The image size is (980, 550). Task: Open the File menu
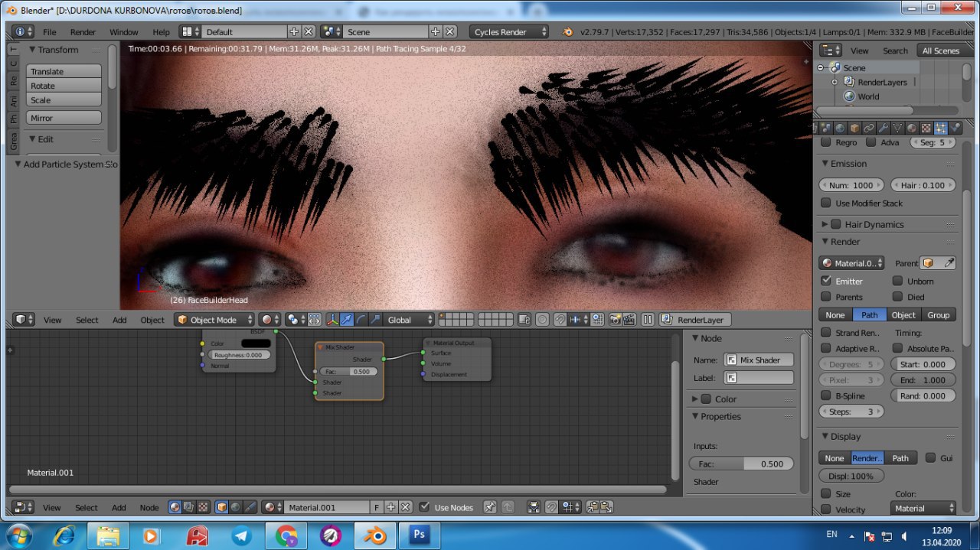click(x=50, y=32)
